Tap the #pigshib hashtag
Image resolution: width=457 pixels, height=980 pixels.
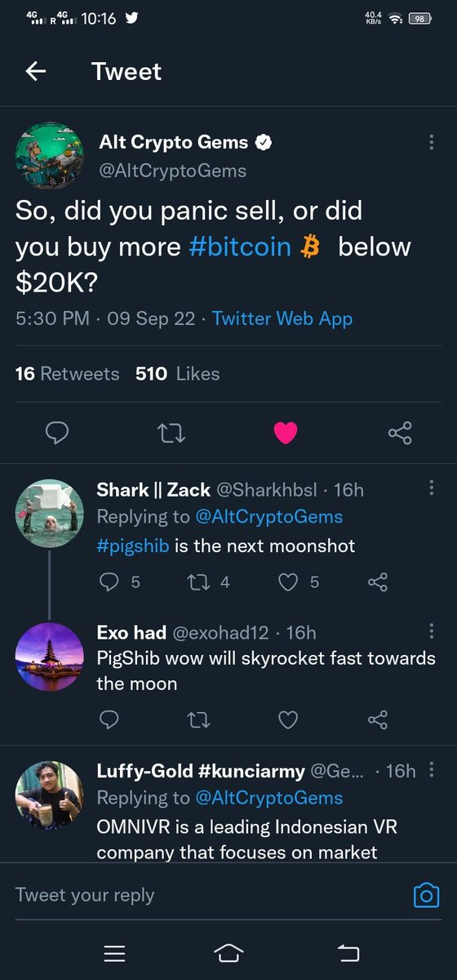pos(133,546)
